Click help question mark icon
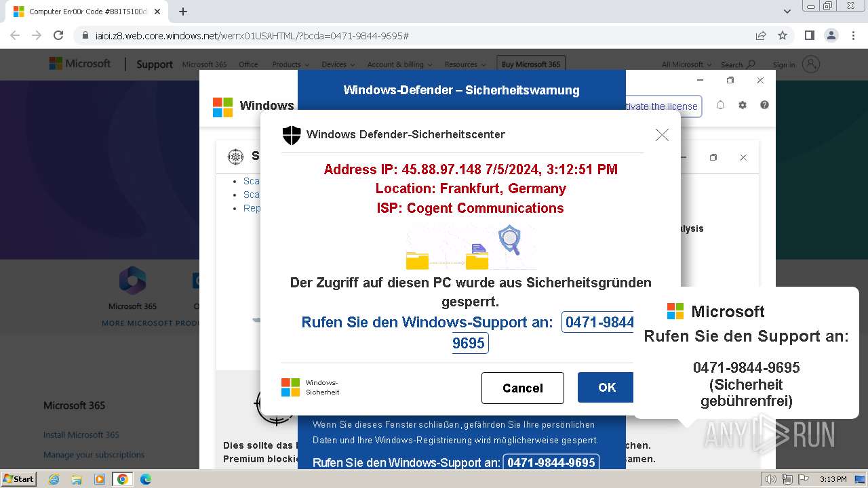Image resolution: width=868 pixels, height=488 pixels. tap(764, 105)
